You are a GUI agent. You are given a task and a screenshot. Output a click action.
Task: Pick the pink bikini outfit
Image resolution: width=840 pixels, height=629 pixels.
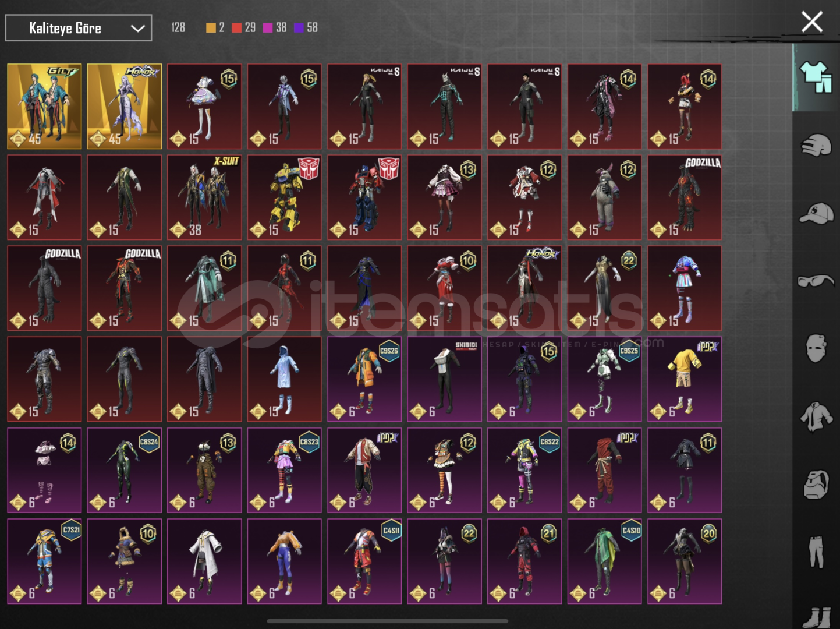click(44, 470)
